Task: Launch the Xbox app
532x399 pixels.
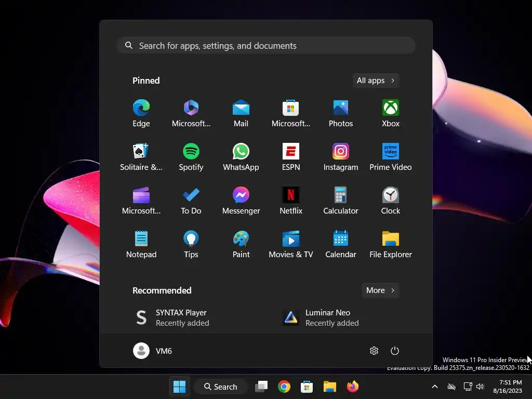Action: (x=391, y=114)
